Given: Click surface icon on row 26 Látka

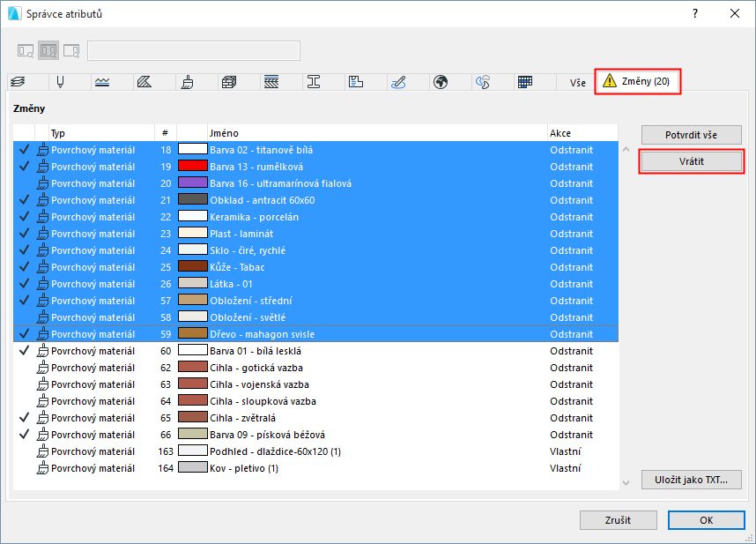Looking at the screenshot, I should point(43,284).
